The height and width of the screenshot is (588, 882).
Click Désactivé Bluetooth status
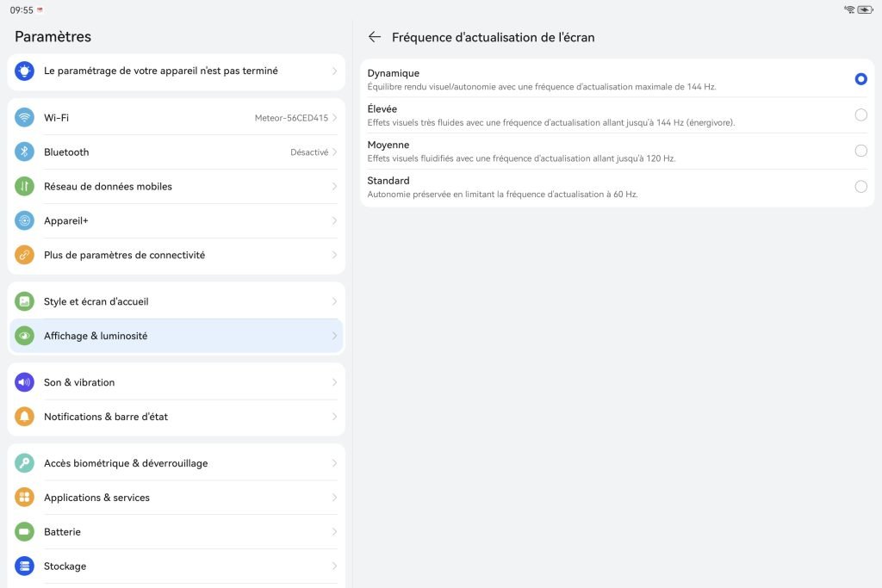309,152
